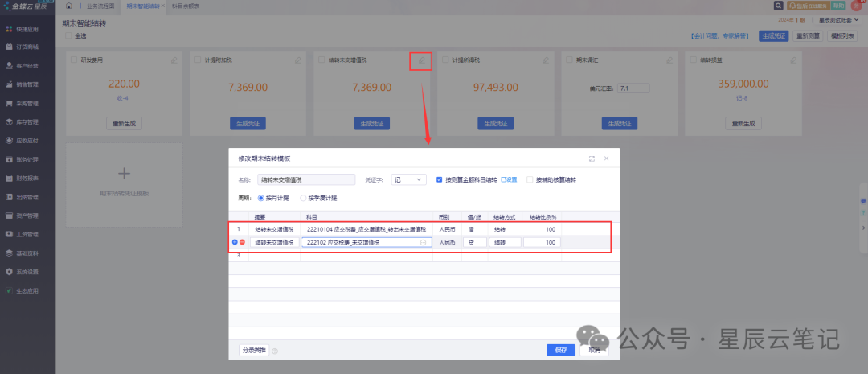868x374 pixels.
Task: Open 订货商城 shopping bag icon in sidebar
Action: 10,47
